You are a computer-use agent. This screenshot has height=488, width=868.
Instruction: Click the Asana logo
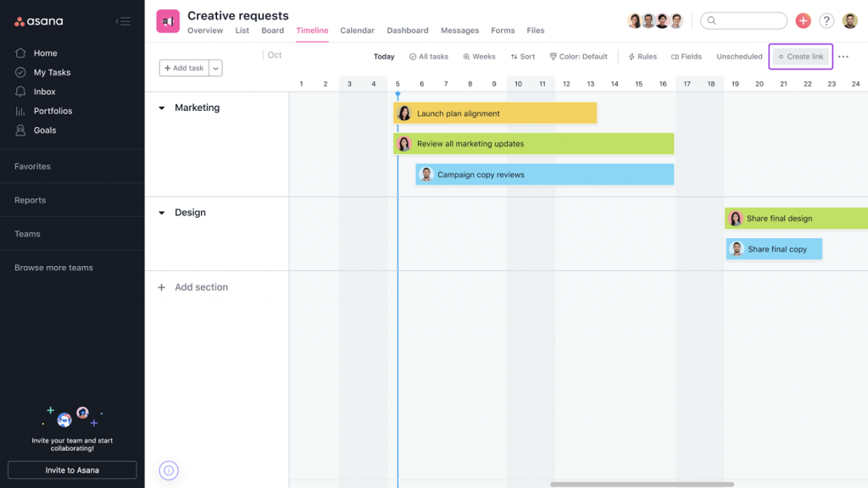(x=38, y=21)
